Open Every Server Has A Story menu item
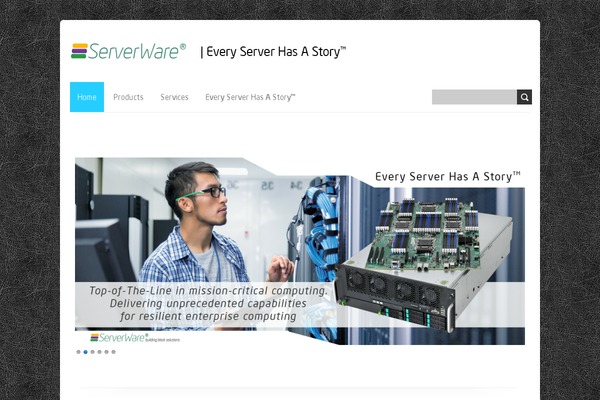The image size is (600, 400). click(250, 97)
